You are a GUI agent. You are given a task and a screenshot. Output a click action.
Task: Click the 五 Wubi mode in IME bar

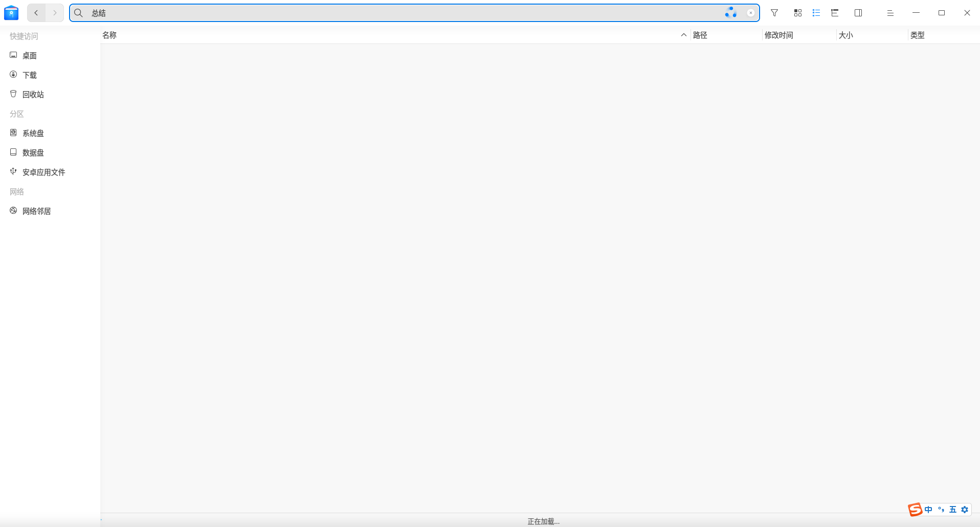[x=953, y=510]
